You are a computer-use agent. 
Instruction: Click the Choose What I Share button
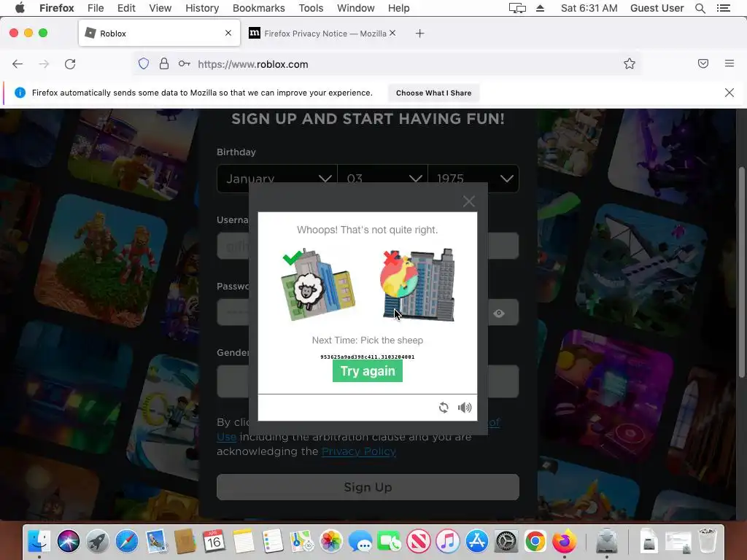(x=433, y=93)
